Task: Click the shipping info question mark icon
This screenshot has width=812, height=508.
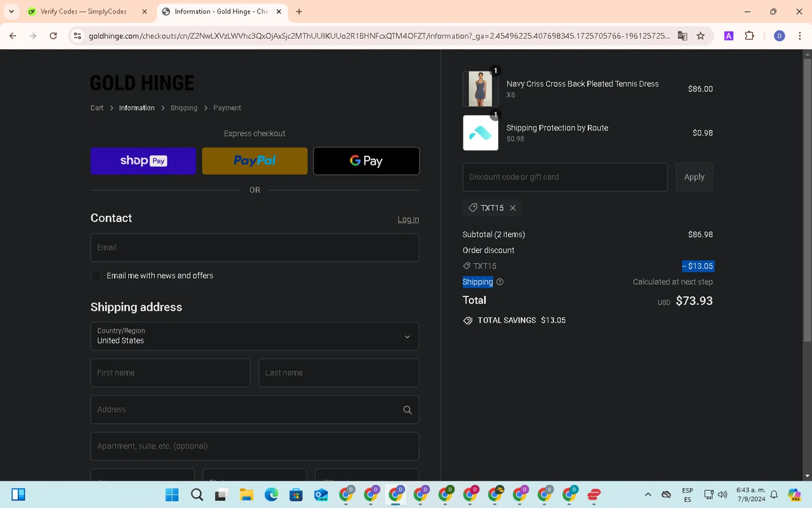Action: coord(500,282)
